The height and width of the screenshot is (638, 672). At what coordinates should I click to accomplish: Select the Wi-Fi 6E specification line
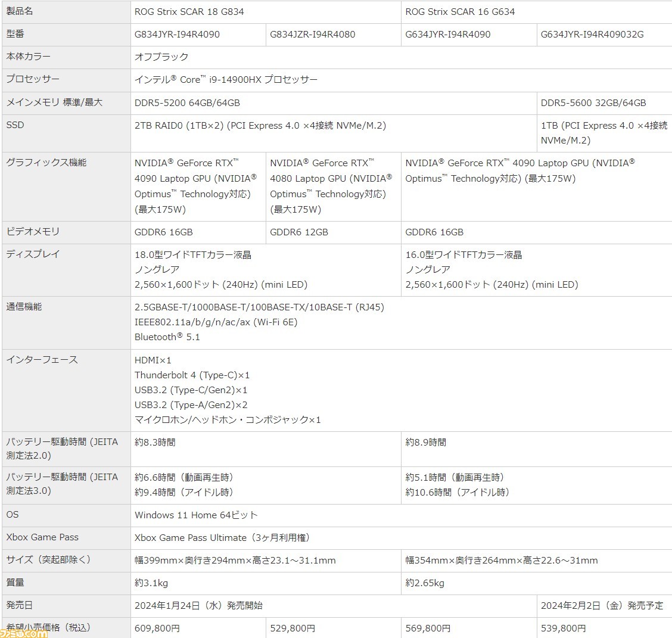(x=216, y=322)
